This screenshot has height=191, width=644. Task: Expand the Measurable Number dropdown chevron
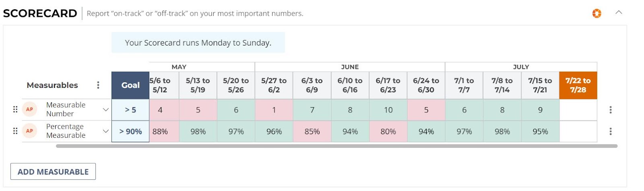pyautogui.click(x=105, y=110)
